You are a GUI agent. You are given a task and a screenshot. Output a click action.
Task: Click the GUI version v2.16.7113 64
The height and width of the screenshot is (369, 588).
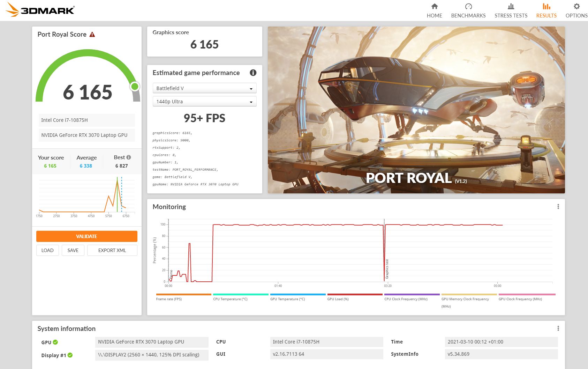click(326, 354)
